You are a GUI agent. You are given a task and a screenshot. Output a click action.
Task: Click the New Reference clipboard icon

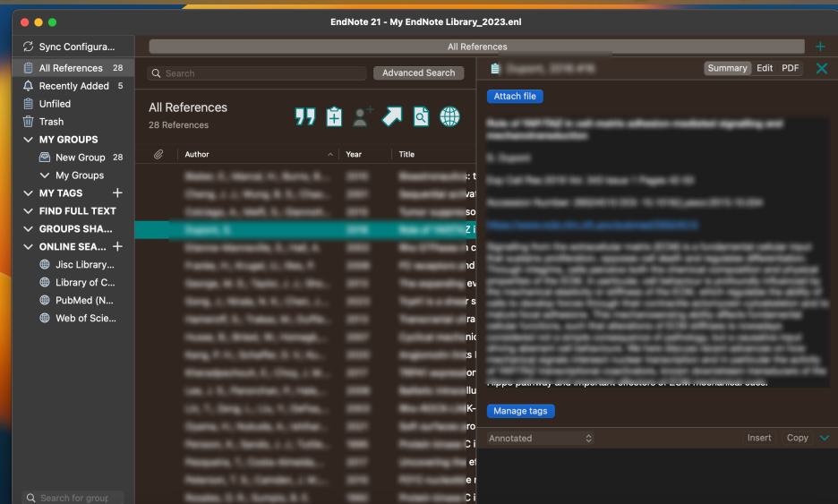click(334, 116)
